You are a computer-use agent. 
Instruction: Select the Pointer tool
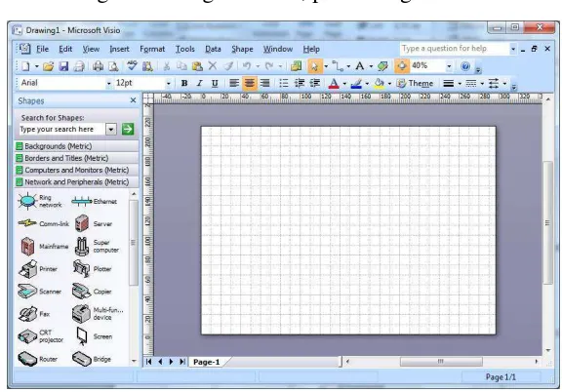315,66
